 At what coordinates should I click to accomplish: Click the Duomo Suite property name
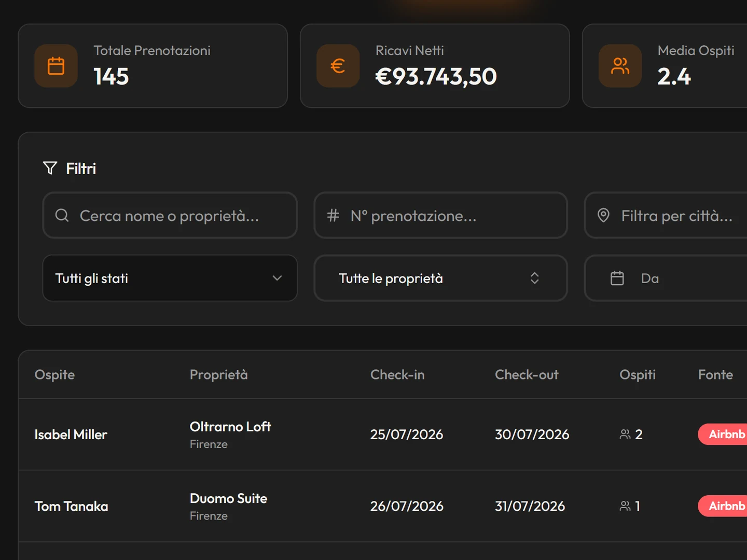[x=228, y=498]
